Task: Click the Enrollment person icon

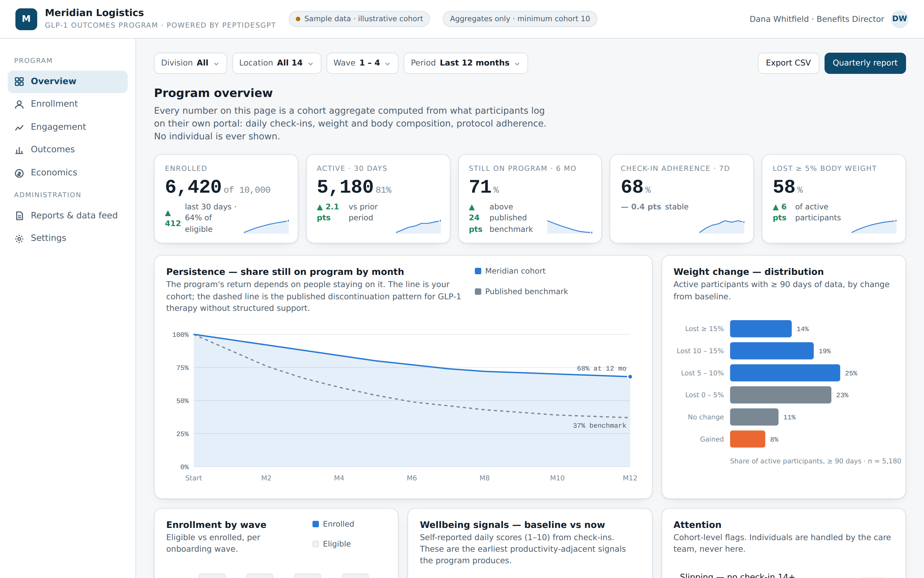Action: point(19,104)
